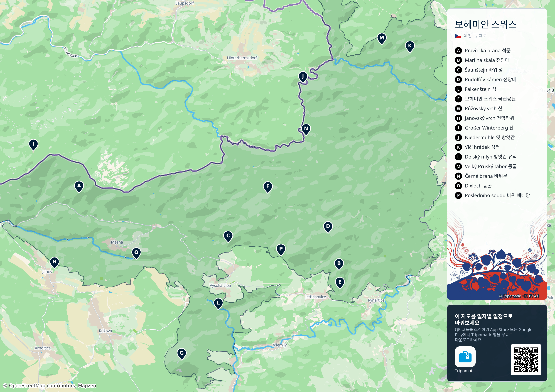Select map marker L below Vysoká Lípa
The width and height of the screenshot is (555, 392).
point(218,304)
